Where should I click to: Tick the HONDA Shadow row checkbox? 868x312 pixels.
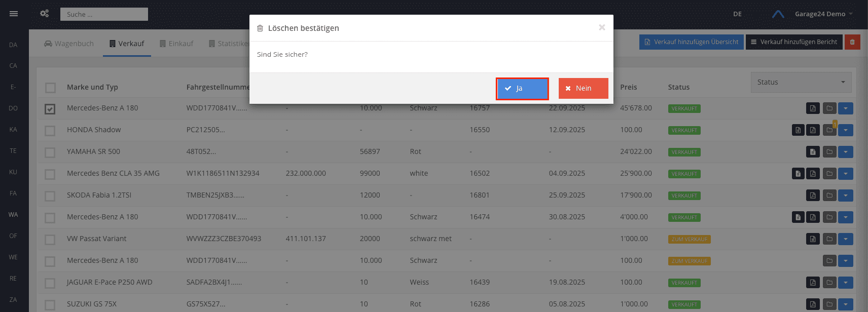pyautogui.click(x=50, y=131)
